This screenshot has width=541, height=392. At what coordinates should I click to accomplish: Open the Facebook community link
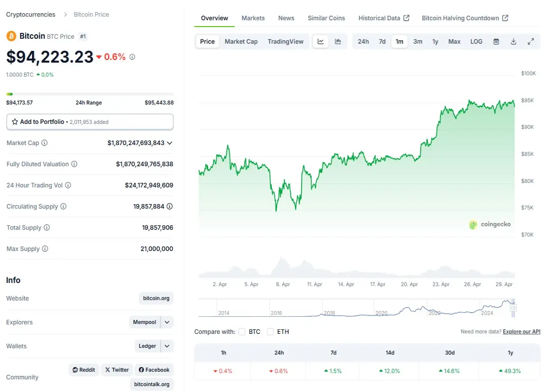pos(154,370)
